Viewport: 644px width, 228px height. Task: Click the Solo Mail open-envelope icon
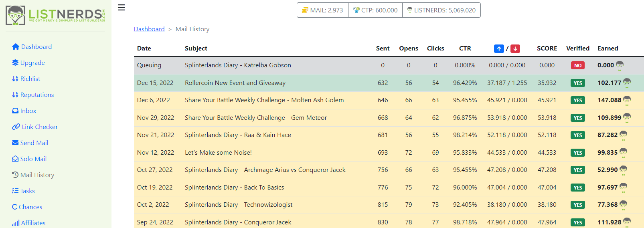tap(15, 159)
